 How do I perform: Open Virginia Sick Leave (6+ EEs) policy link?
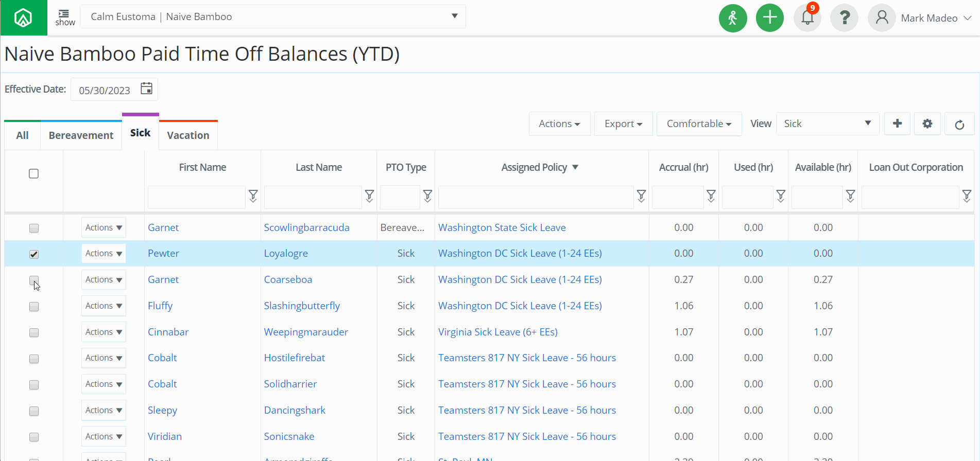[x=497, y=332]
